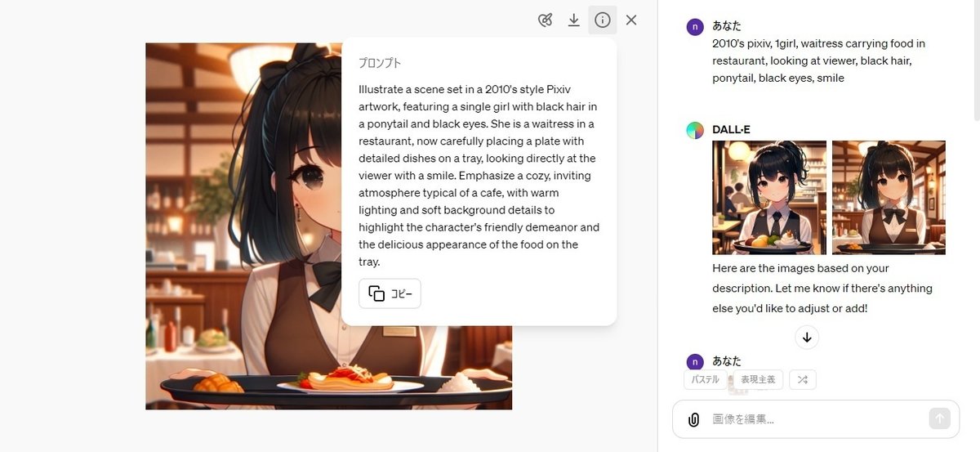Click the DALL·E avatar icon
980x452 pixels.
(x=695, y=130)
